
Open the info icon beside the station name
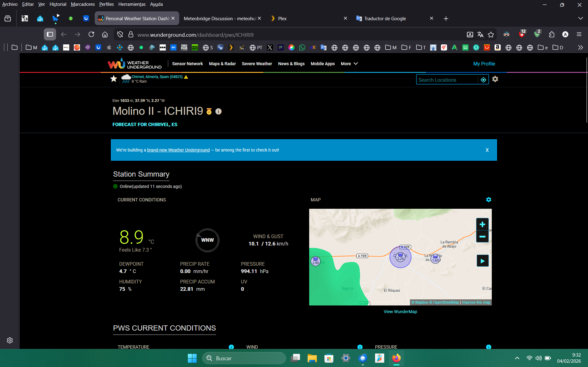[x=218, y=111]
